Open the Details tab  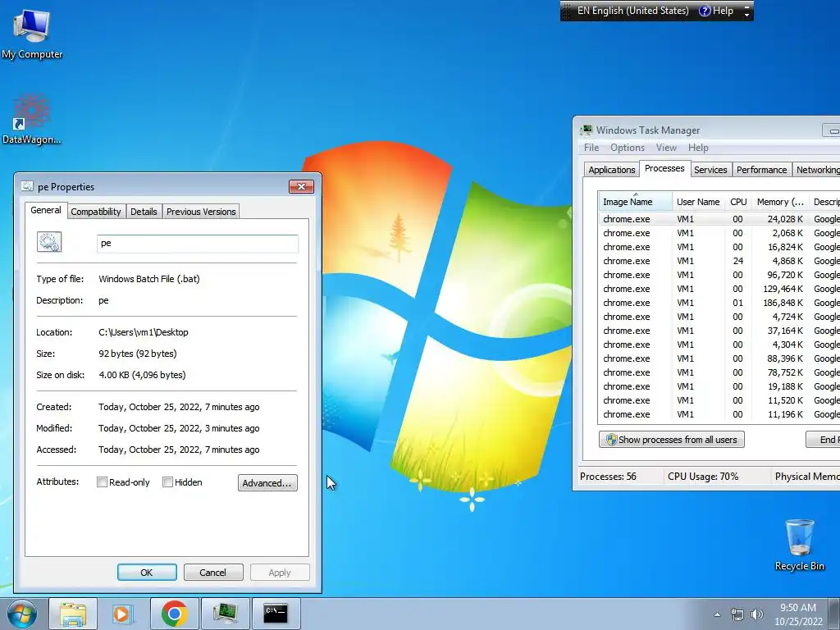click(x=144, y=212)
